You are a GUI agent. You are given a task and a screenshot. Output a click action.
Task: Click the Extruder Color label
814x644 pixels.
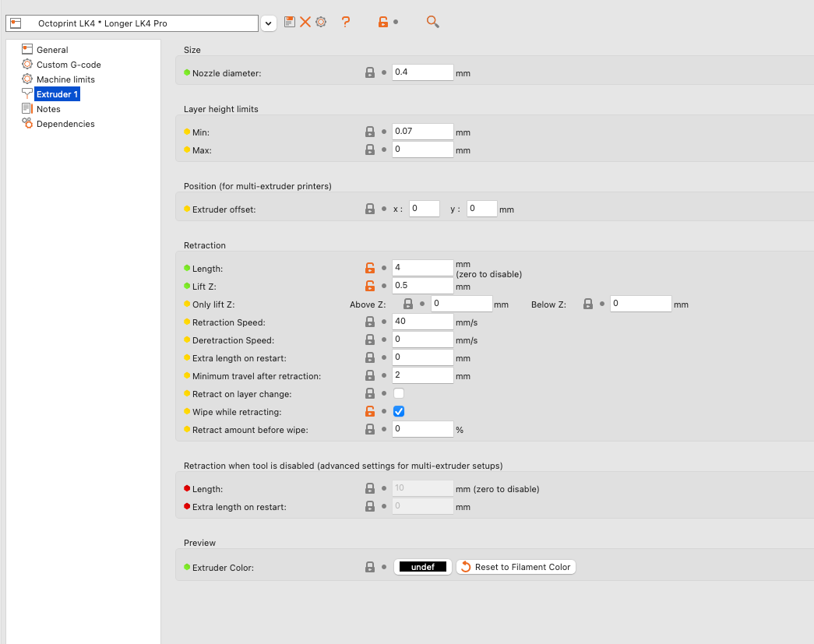point(224,568)
